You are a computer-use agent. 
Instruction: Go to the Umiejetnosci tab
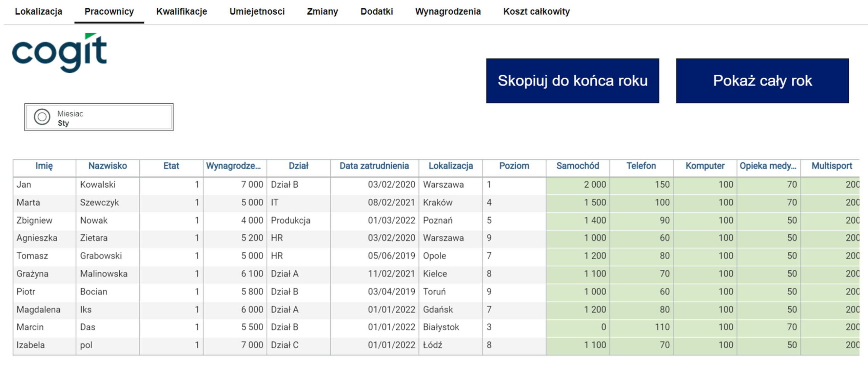[x=257, y=12]
